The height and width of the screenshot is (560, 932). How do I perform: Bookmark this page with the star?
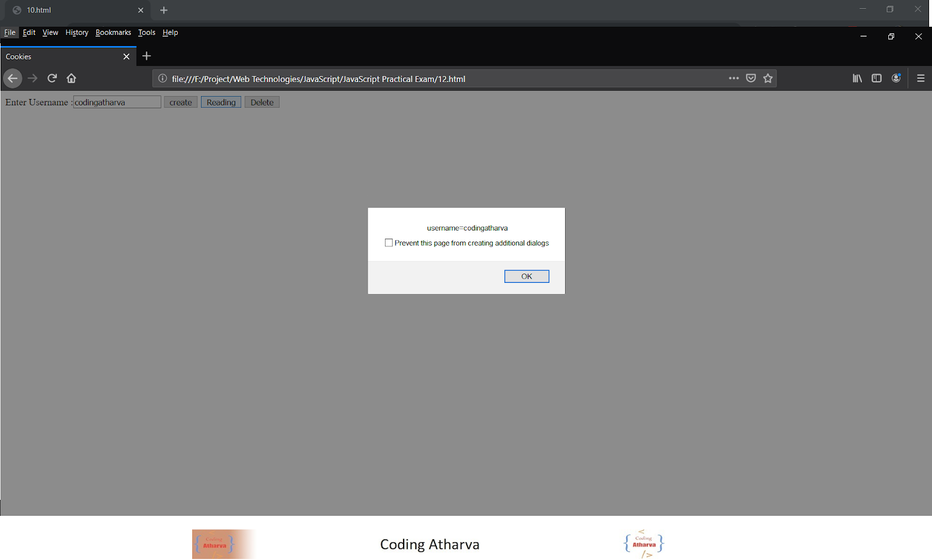pos(768,78)
